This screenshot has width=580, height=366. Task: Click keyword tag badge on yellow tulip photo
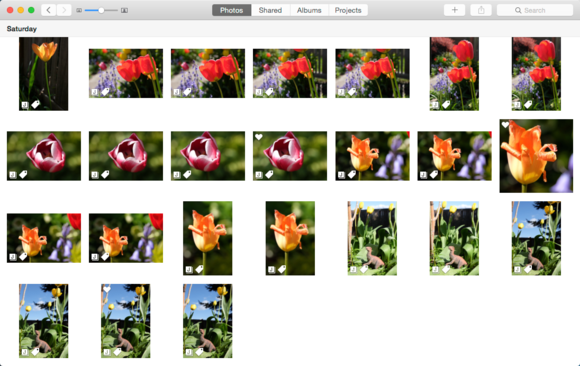pos(35,105)
